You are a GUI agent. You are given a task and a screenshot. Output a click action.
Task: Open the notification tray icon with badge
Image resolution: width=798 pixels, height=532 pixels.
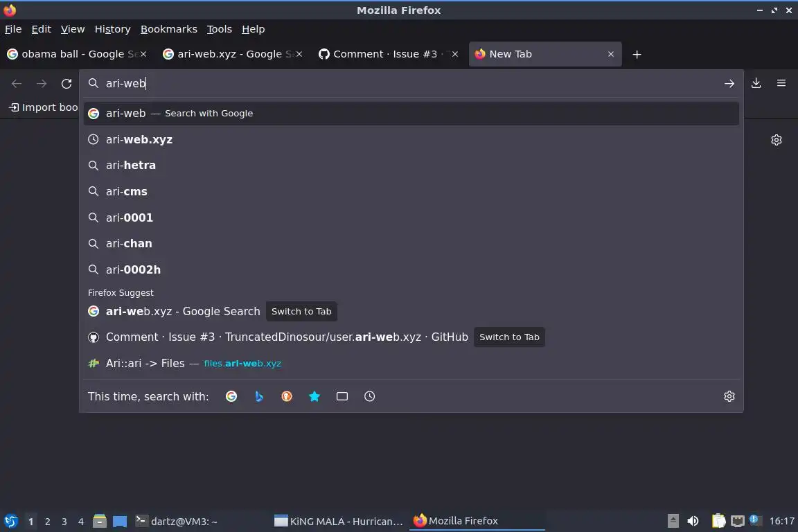click(x=755, y=520)
